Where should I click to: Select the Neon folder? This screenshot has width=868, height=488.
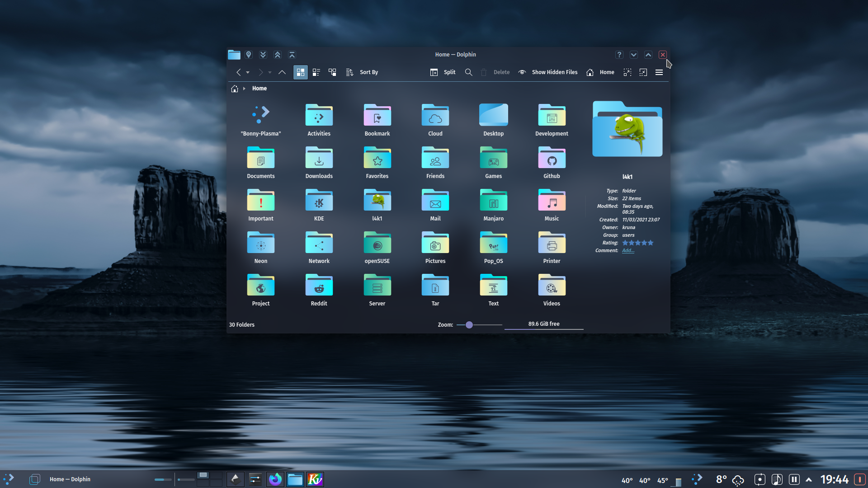click(x=261, y=248)
